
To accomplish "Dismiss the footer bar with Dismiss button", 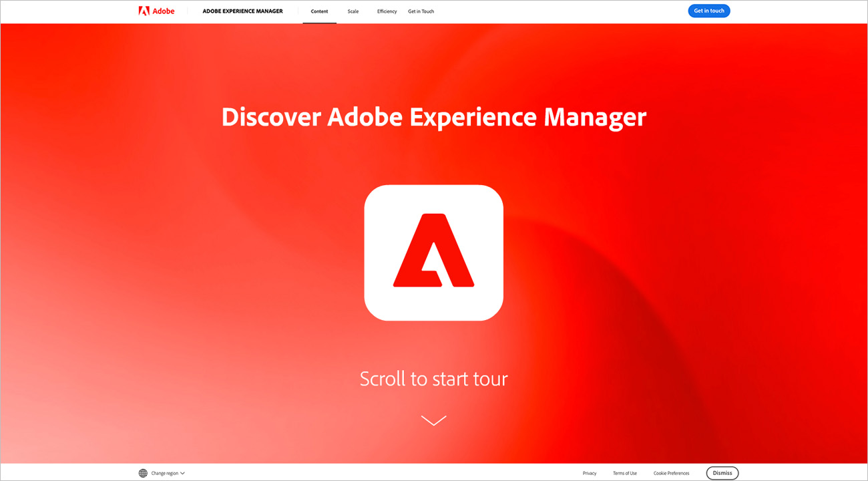I will pyautogui.click(x=722, y=473).
